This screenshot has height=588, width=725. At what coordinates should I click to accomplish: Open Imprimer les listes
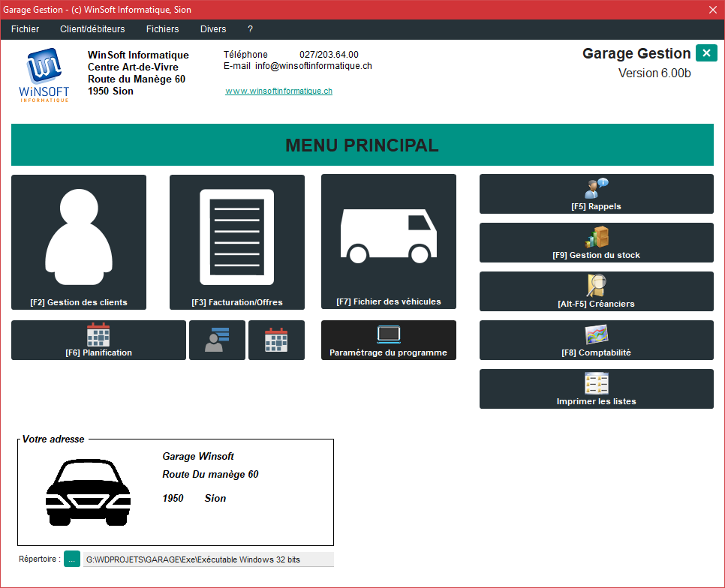click(x=597, y=389)
